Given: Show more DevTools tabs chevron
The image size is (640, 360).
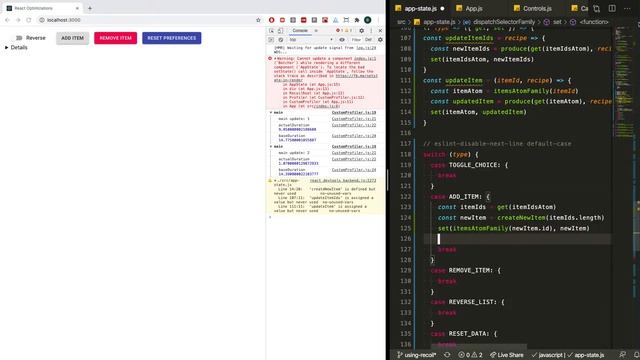Looking at the screenshot, I should point(316,31).
